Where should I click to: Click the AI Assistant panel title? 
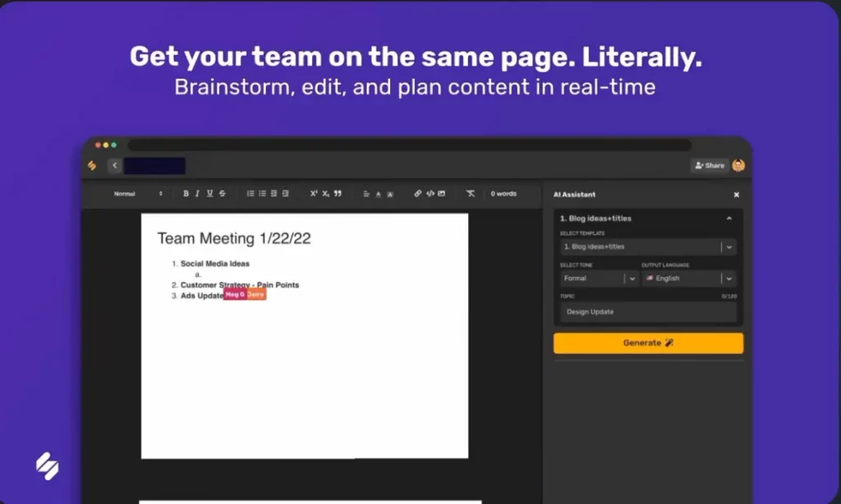(574, 195)
